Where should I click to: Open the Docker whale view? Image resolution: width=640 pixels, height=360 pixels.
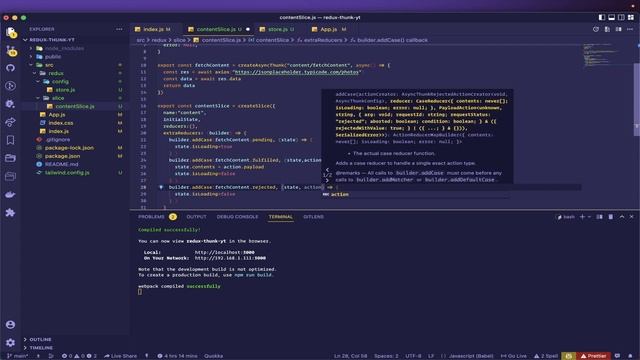click(11, 194)
